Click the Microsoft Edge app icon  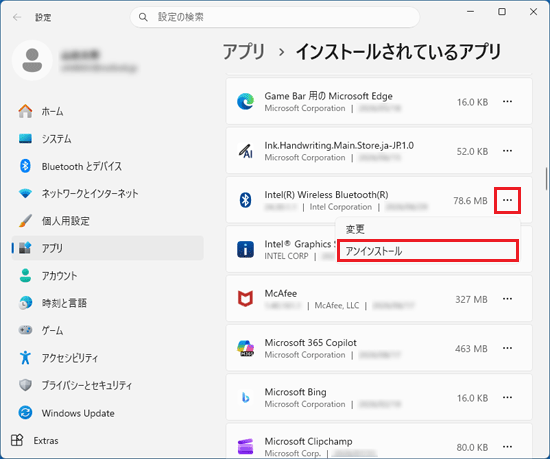[246, 102]
